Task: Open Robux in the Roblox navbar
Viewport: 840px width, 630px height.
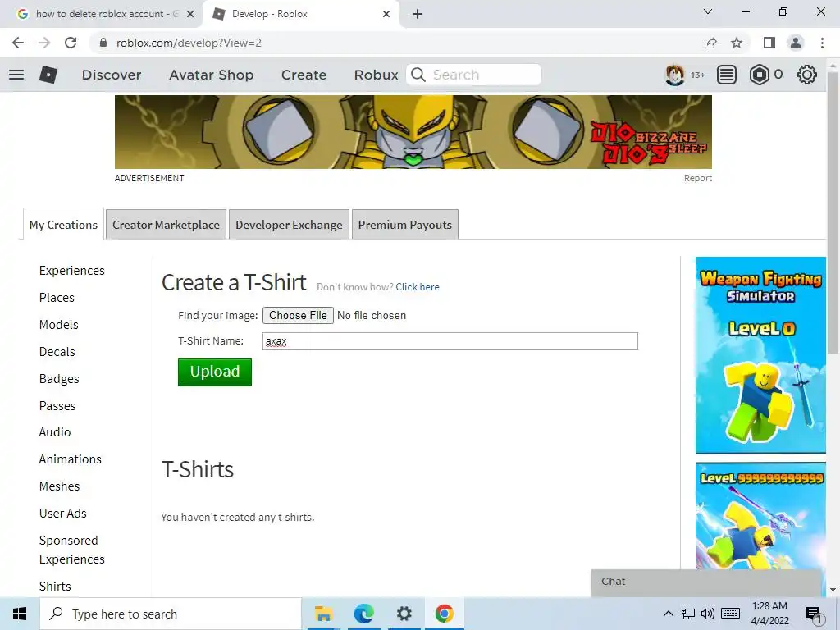Action: click(376, 75)
